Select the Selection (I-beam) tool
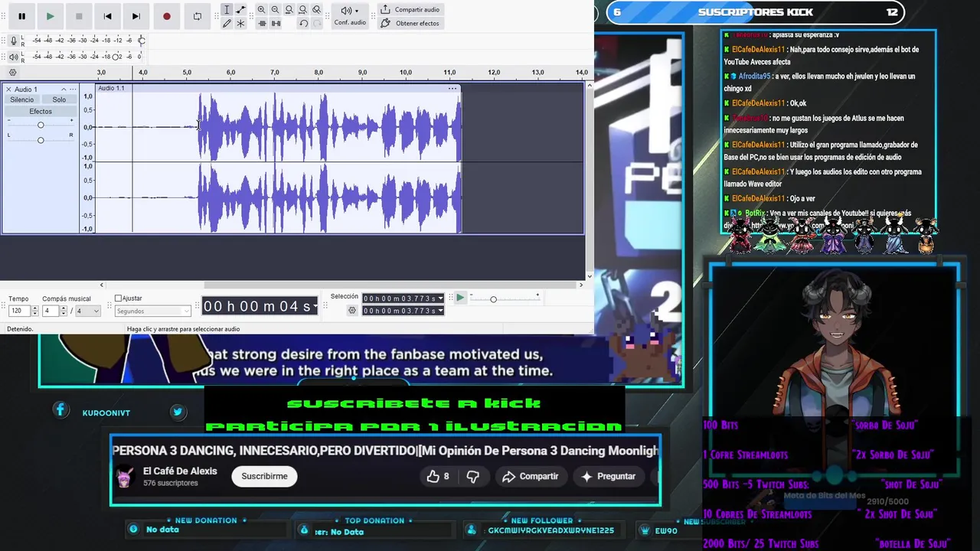 (227, 9)
